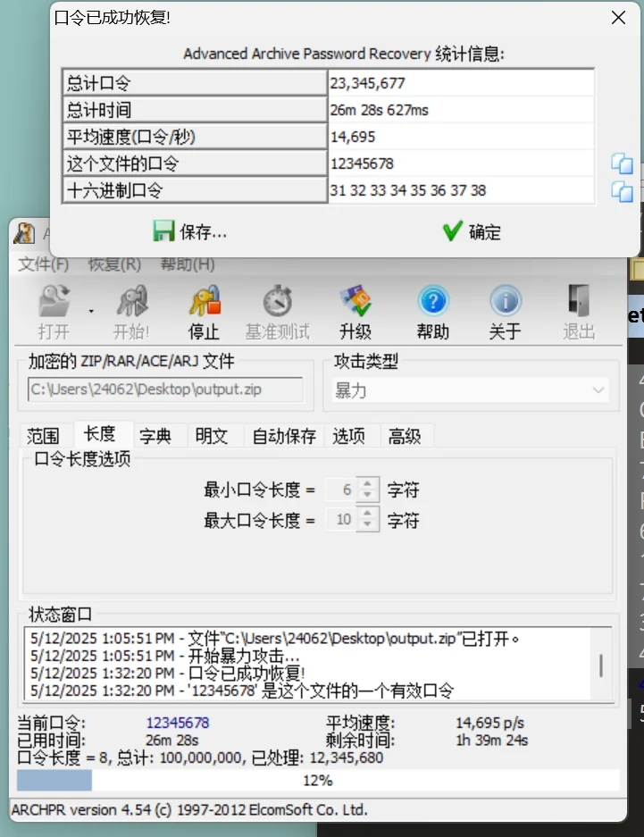Click the 最小口令长度 spinner control
Viewport: 644px width, 837px height.
367,490
